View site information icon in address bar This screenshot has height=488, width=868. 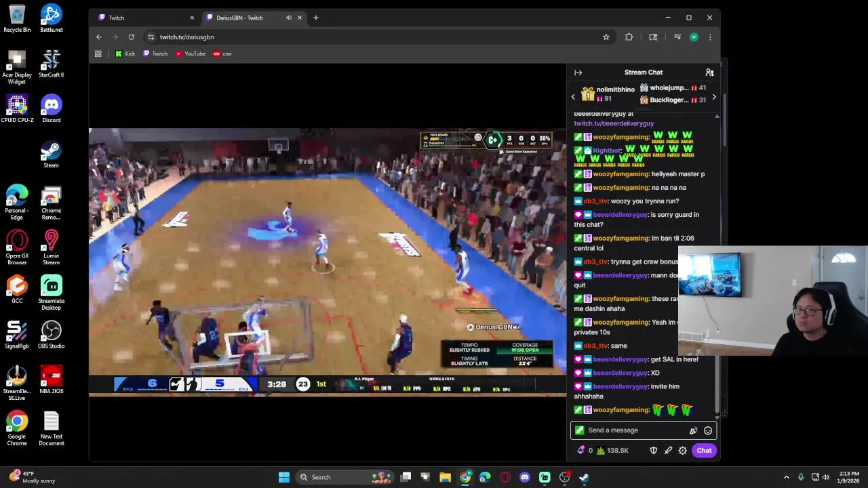tap(151, 37)
